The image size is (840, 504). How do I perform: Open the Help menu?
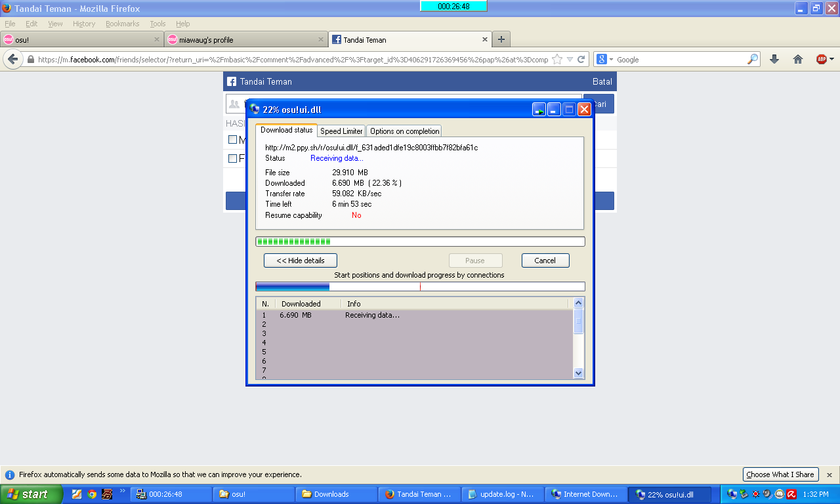pyautogui.click(x=183, y=24)
